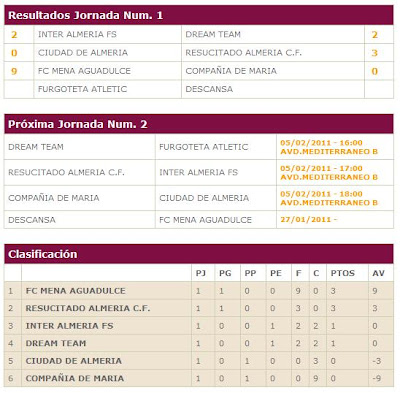
Task: Click the AV column header
Action: tap(378, 273)
